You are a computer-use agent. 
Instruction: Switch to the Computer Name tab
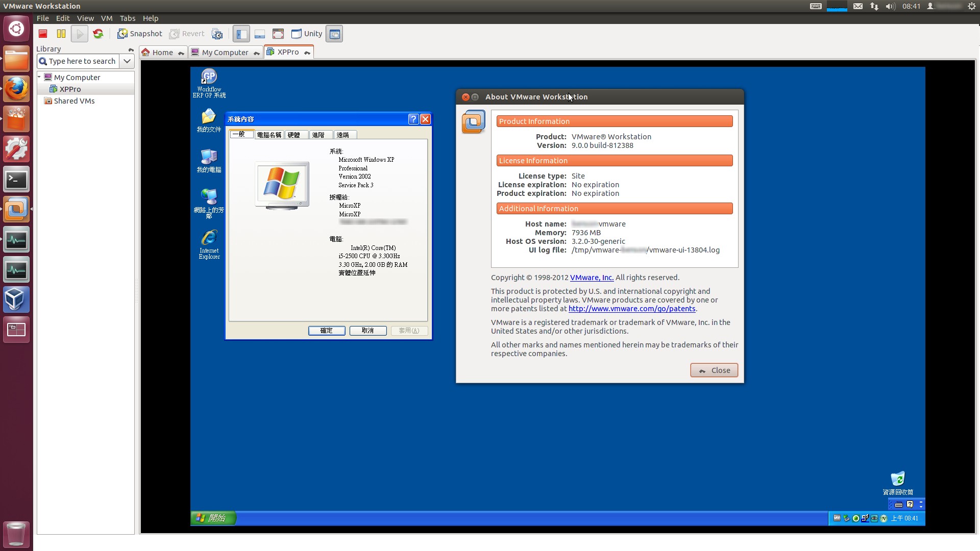[x=269, y=135]
